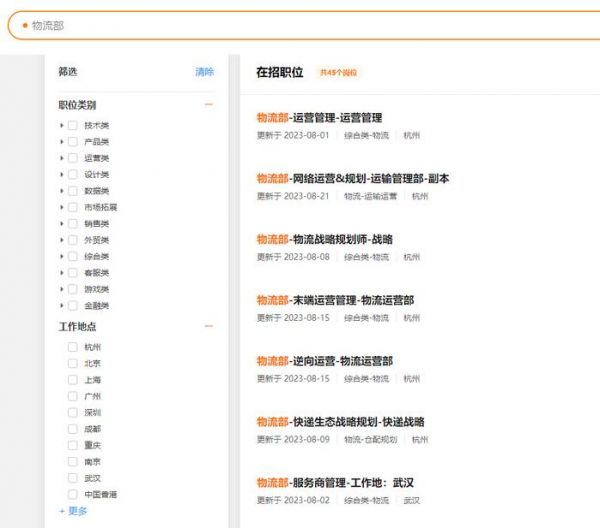Collapse the 工作地点 section using minus icon

(209, 327)
